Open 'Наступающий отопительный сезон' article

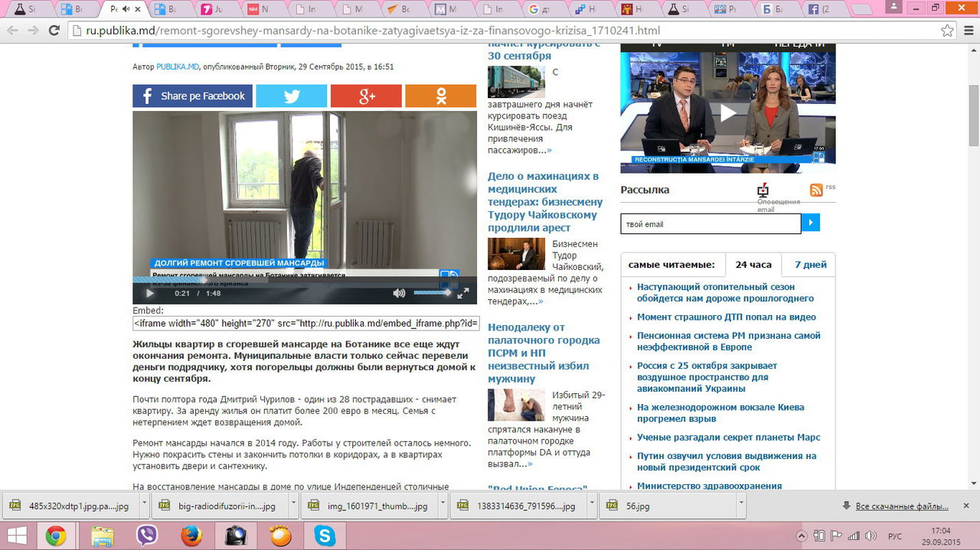[x=725, y=292]
